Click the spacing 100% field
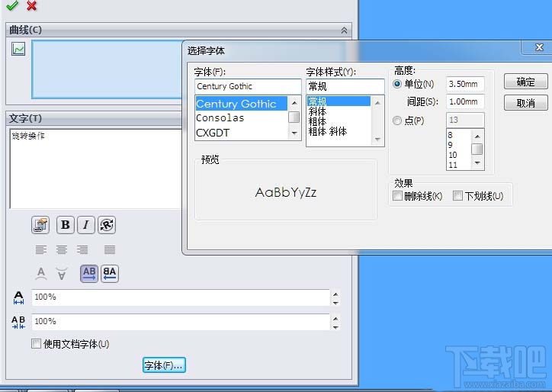The height and width of the screenshot is (392, 552). click(181, 322)
